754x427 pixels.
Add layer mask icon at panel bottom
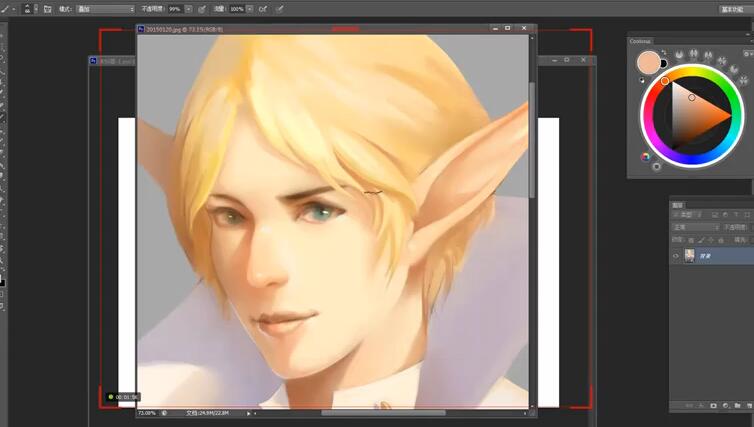[x=714, y=406]
